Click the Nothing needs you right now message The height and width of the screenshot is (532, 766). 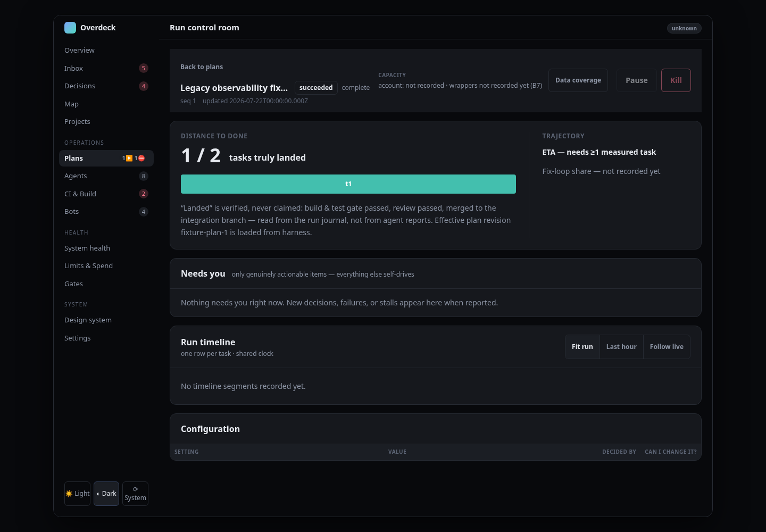[339, 303]
